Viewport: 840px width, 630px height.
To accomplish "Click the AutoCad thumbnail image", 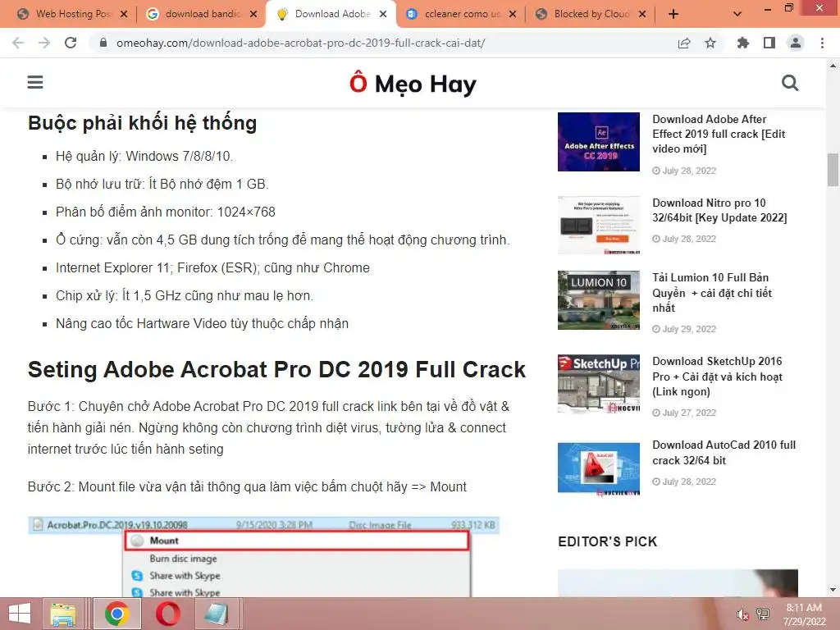I will click(x=598, y=468).
